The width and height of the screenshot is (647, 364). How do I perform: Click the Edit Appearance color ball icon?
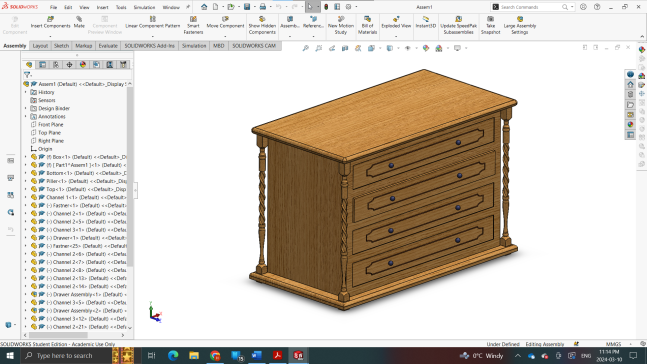(x=426, y=48)
